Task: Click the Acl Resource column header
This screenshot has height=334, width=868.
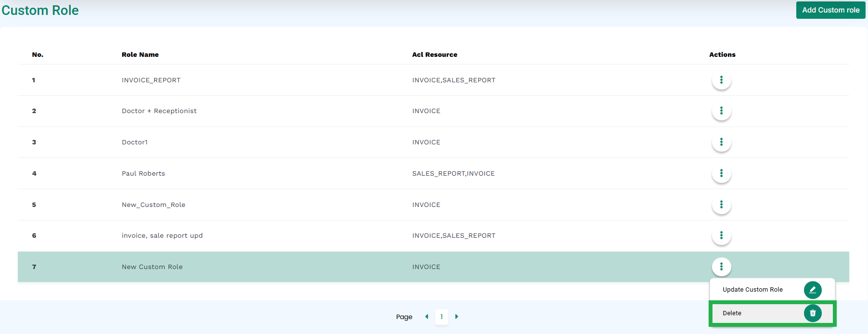Action: pyautogui.click(x=435, y=55)
